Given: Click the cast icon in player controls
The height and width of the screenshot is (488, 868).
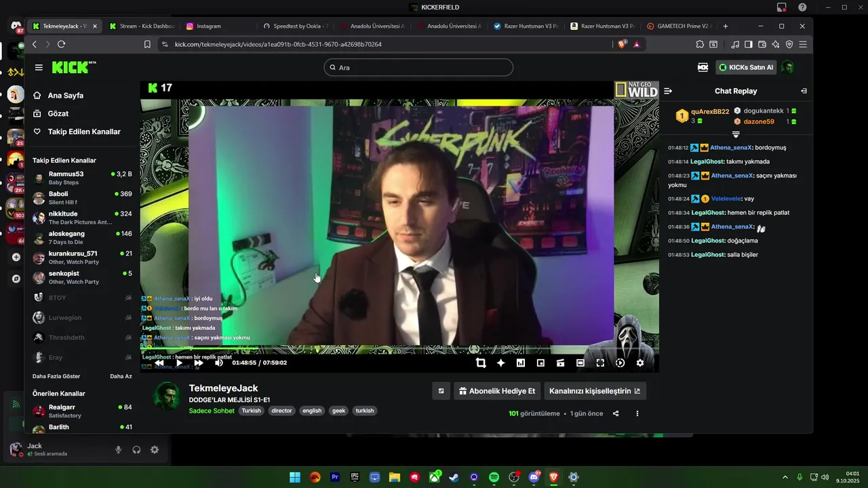Looking at the screenshot, I should click(560, 363).
